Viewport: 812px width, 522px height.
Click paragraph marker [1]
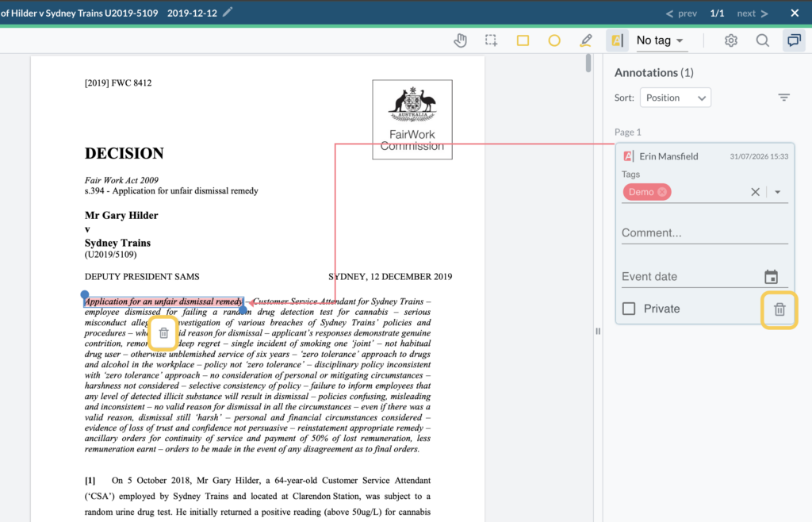pos(90,481)
